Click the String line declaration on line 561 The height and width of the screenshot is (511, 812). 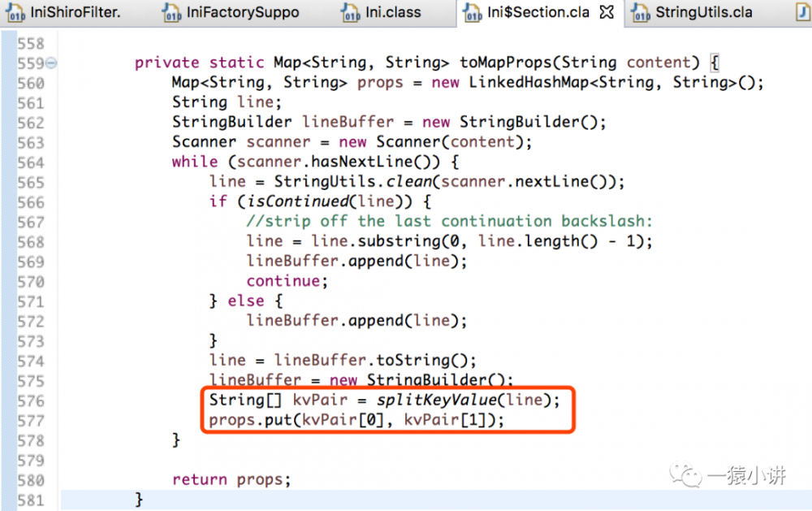(x=227, y=102)
